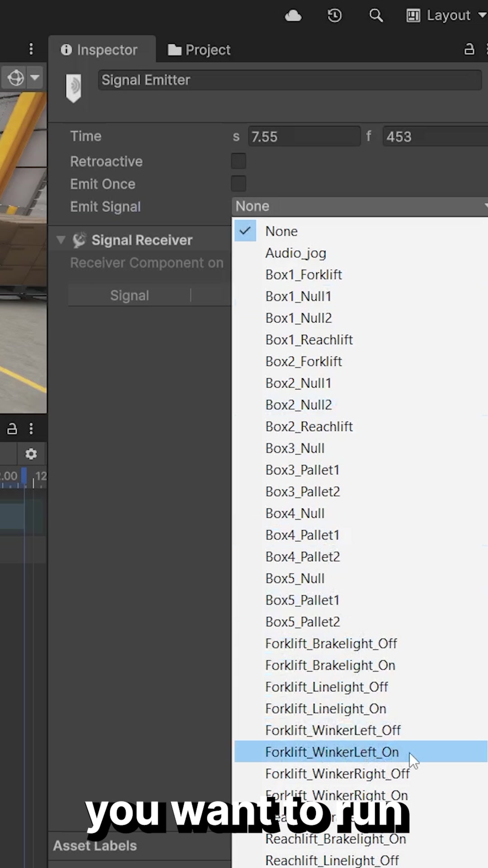Click the Signal column header
This screenshot has width=488, height=868.
click(129, 296)
